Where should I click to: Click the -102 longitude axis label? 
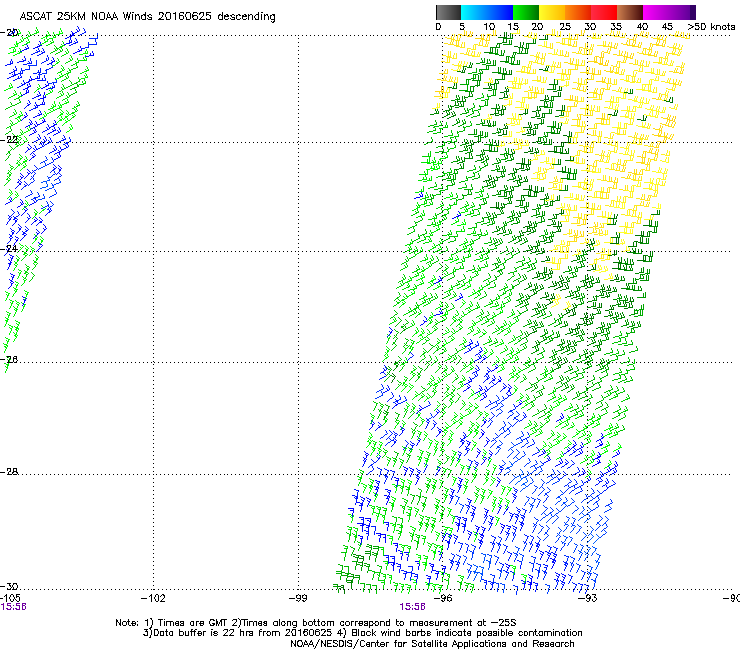tap(153, 599)
